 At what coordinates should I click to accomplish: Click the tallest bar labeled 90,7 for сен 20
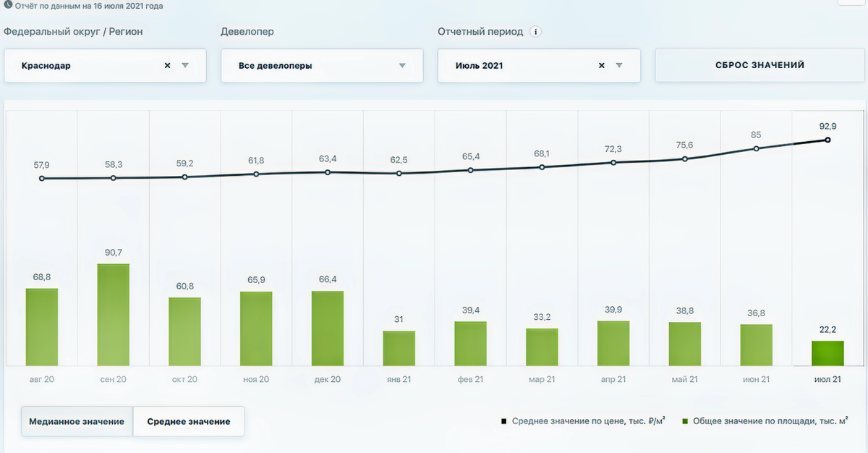click(x=113, y=315)
